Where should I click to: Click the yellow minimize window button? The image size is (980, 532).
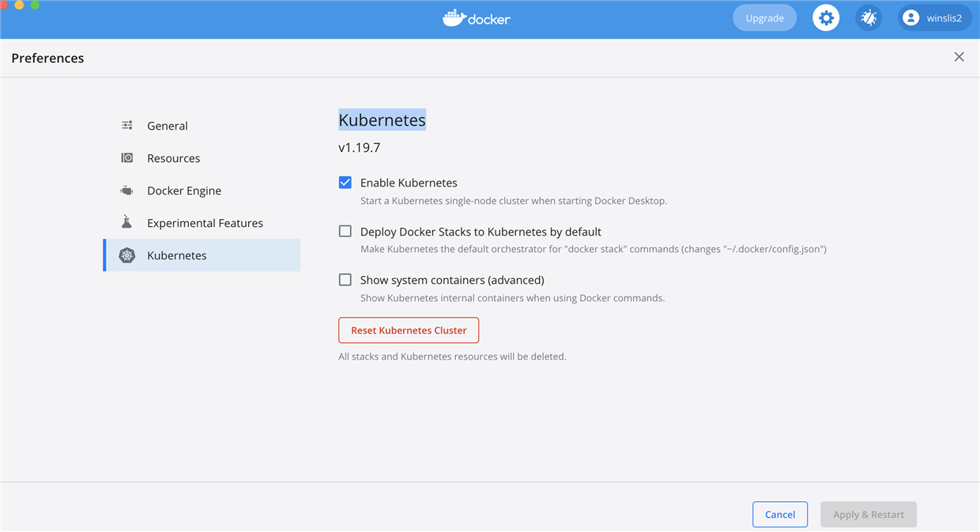click(19, 5)
